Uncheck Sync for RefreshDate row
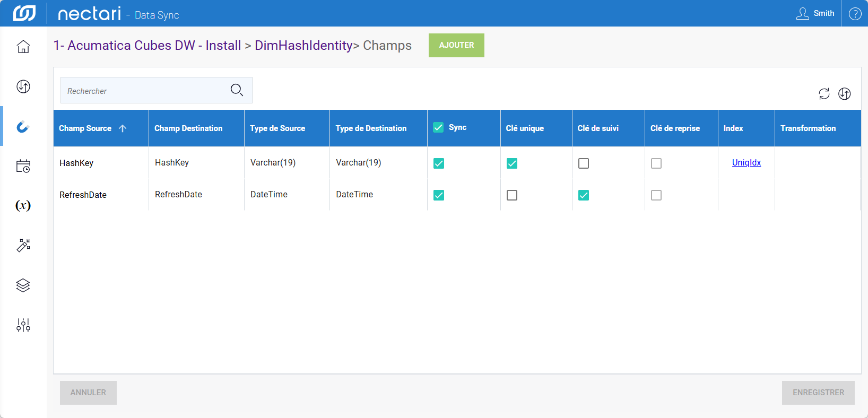 (x=439, y=195)
